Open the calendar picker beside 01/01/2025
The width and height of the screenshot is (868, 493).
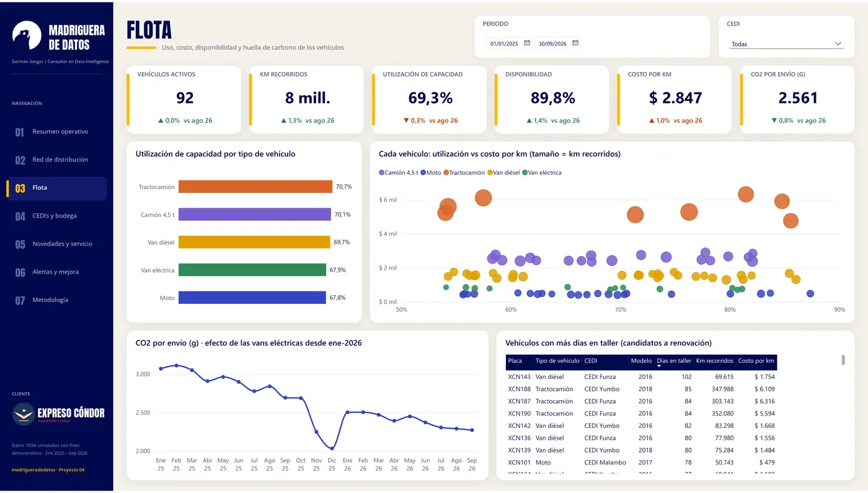pos(527,43)
